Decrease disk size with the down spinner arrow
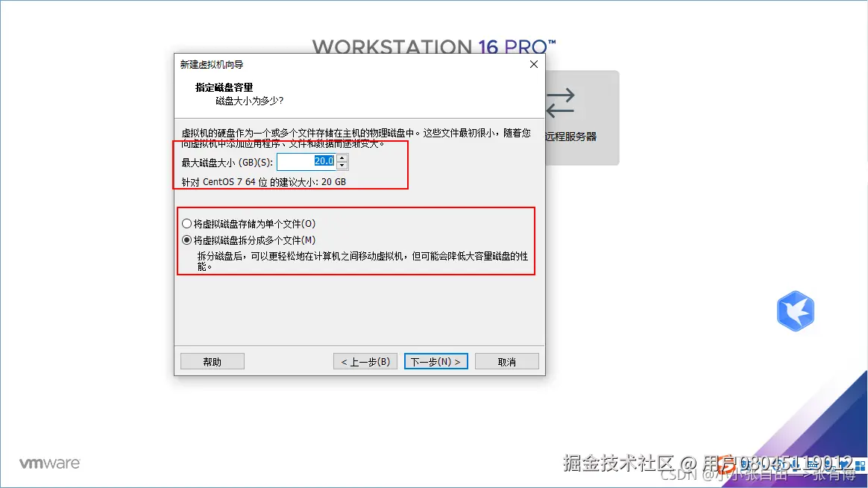868x488 pixels. (342, 166)
